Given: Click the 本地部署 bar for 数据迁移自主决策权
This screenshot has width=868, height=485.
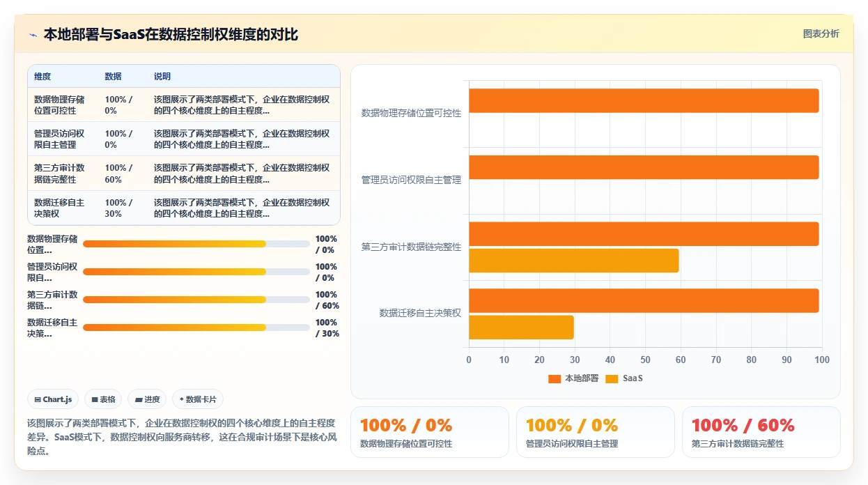Looking at the screenshot, I should pos(644,300).
